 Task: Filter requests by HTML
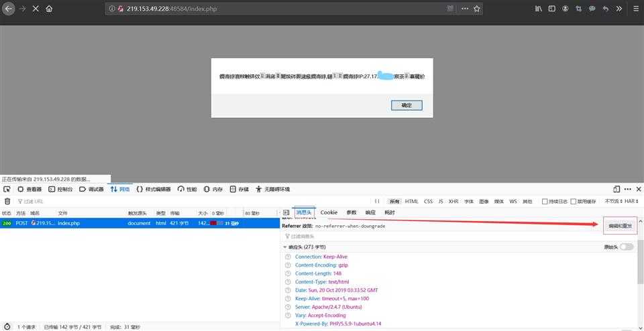[x=411, y=202]
